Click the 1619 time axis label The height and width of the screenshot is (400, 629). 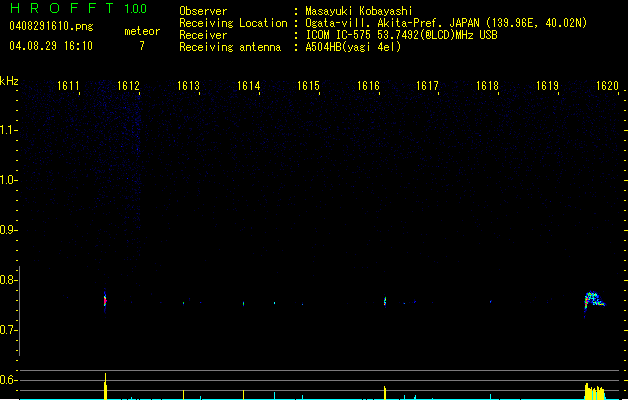[548, 86]
